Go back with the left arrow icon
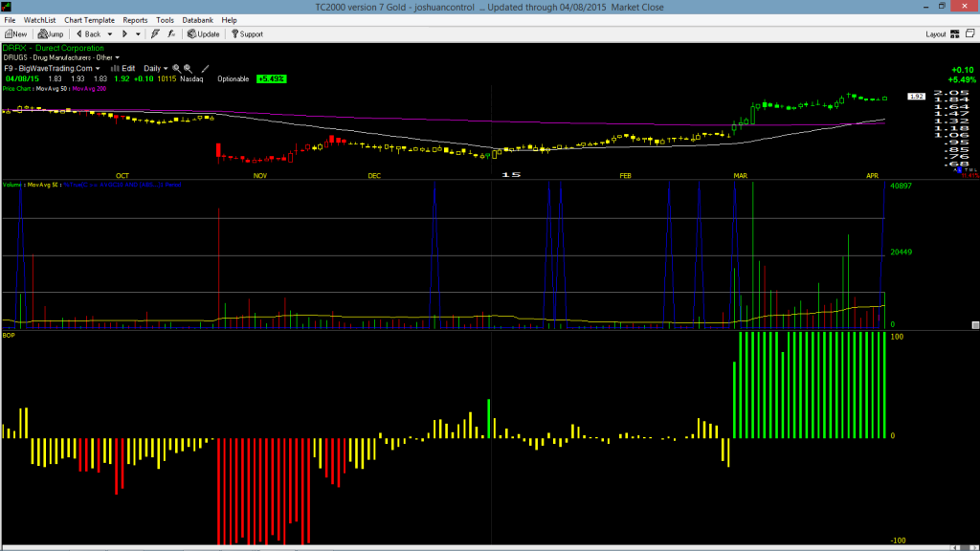 pos(79,34)
